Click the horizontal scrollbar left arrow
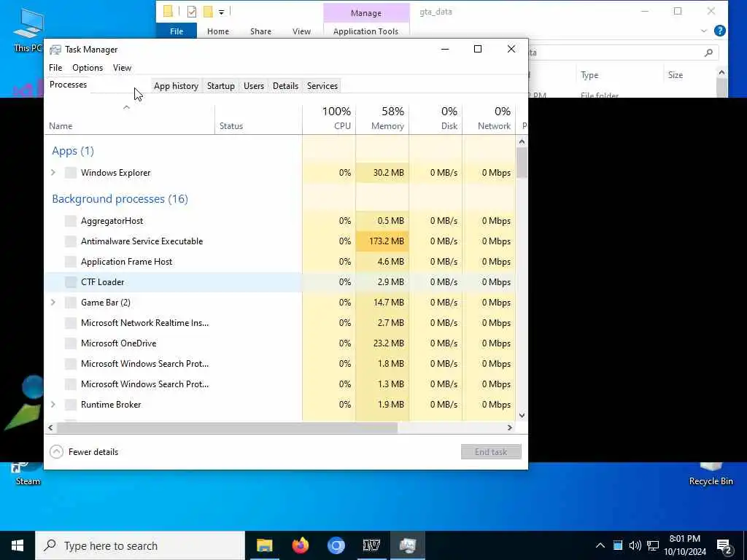 click(x=50, y=427)
